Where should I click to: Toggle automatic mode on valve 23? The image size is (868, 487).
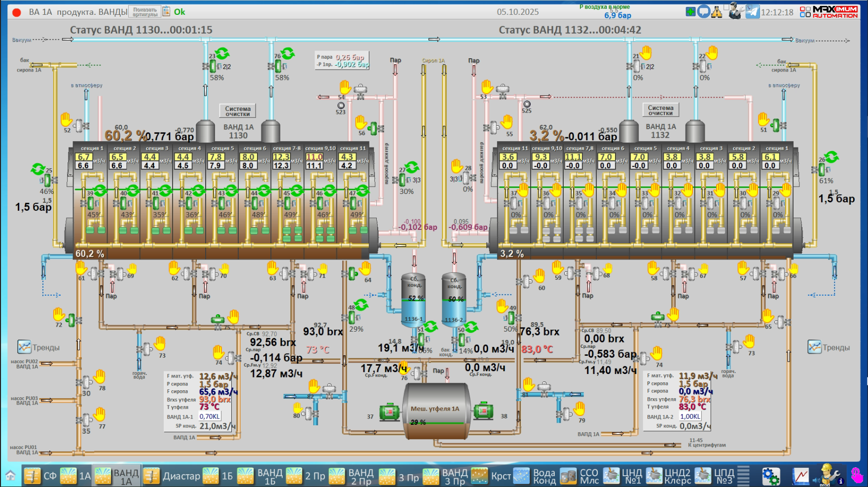222,53
